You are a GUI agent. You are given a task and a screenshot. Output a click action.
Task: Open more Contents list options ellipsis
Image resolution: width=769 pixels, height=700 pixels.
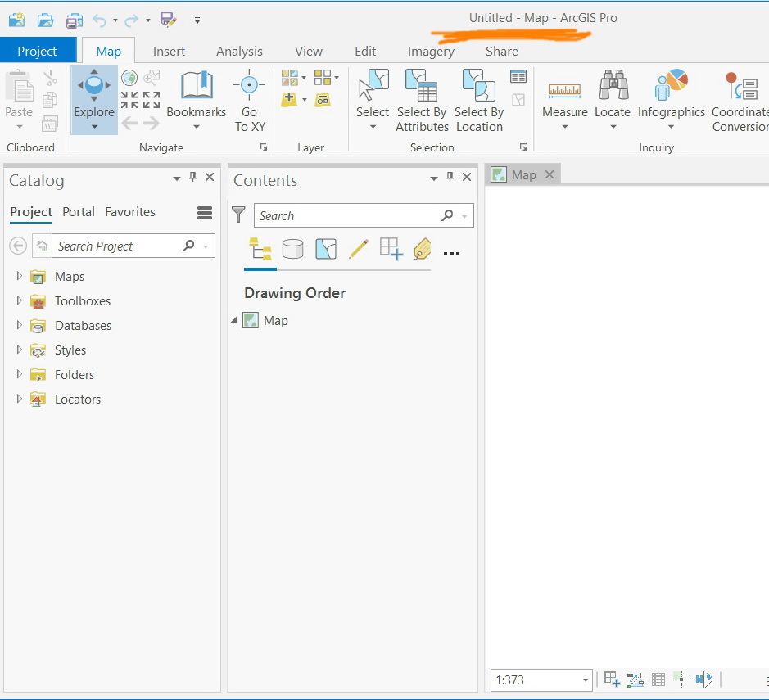tap(451, 254)
